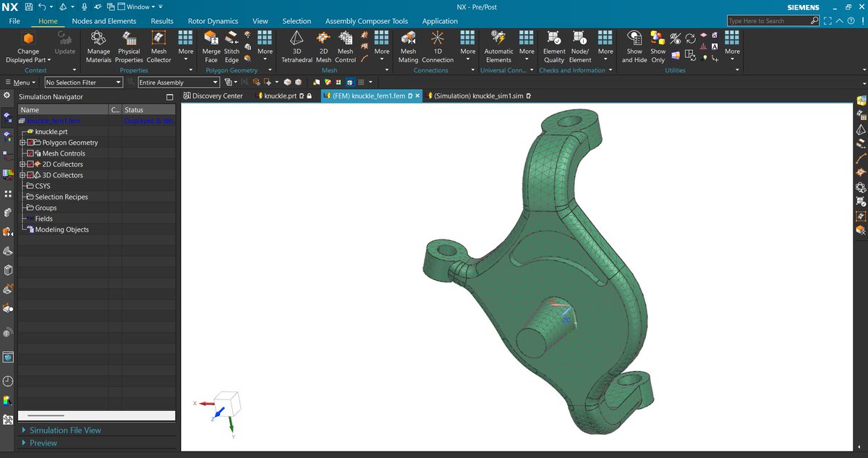Open the Entire Assembly scope dropdown
Image resolution: width=868 pixels, height=458 pixels.
[178, 82]
